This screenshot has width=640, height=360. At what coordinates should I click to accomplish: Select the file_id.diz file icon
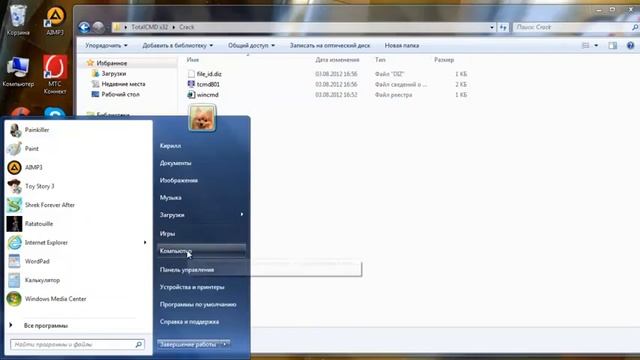click(191, 74)
